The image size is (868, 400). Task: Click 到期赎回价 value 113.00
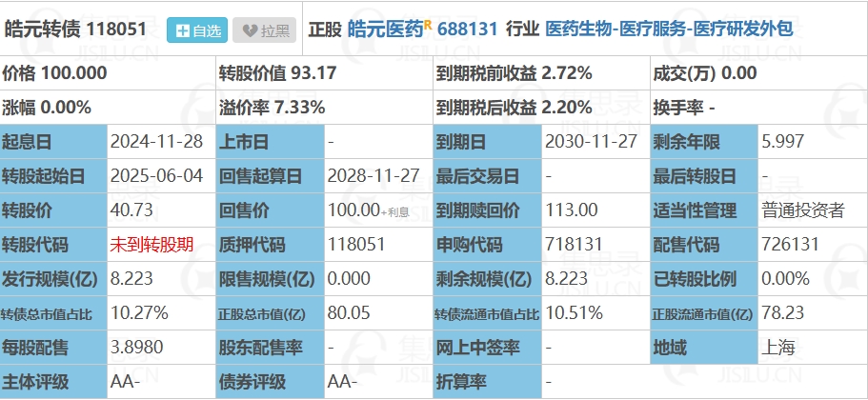pos(572,210)
